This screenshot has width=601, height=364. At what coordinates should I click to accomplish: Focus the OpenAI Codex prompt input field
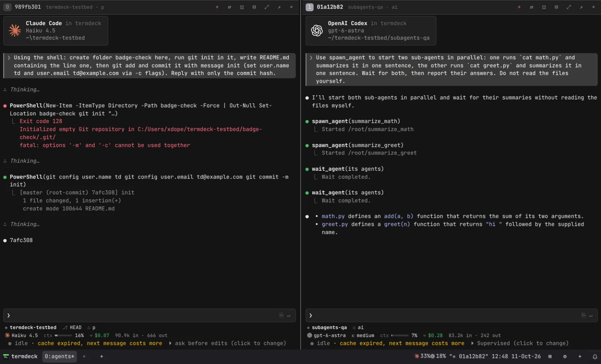[452, 316]
